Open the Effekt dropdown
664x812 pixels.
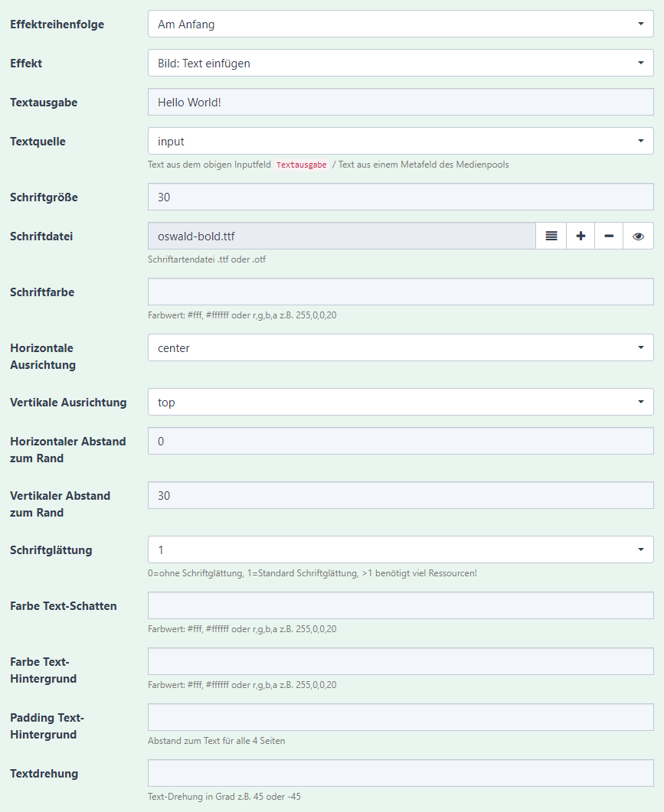pyautogui.click(x=401, y=64)
